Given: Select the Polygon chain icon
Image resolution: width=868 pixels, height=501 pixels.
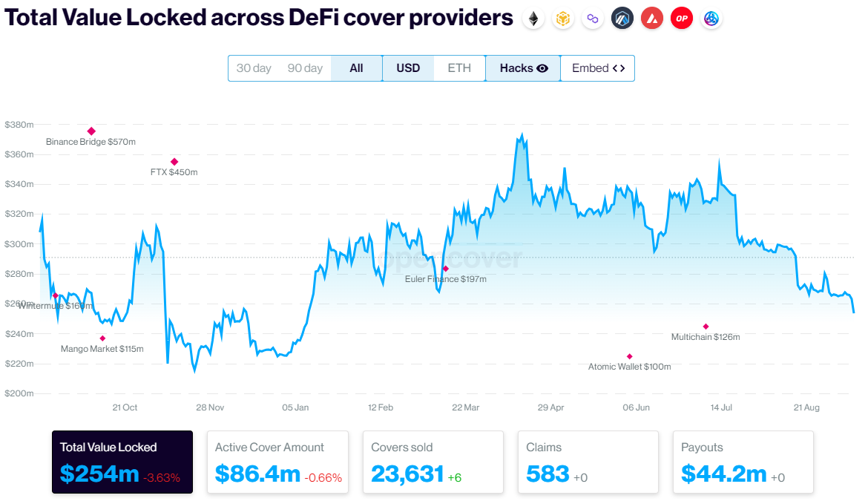Looking at the screenshot, I should tap(592, 19).
